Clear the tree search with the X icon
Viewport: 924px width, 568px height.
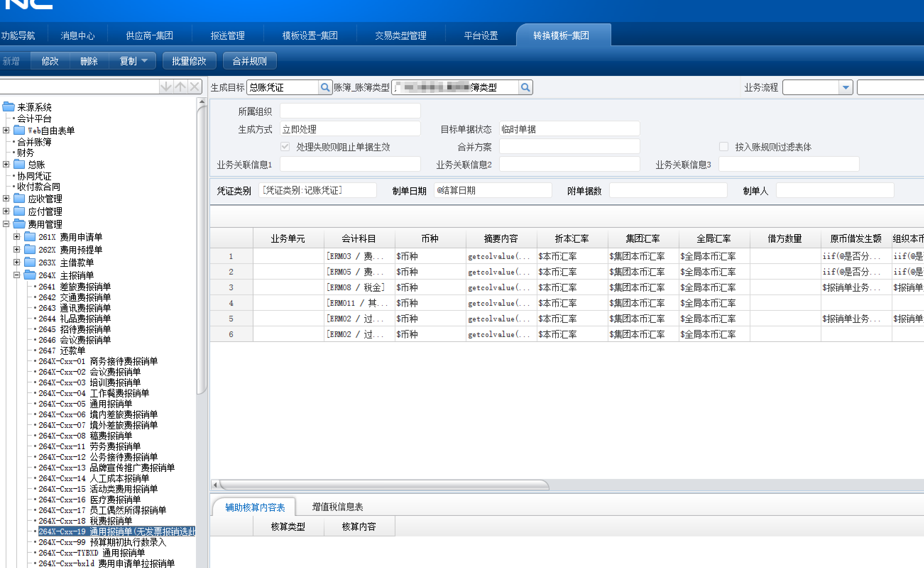click(195, 87)
